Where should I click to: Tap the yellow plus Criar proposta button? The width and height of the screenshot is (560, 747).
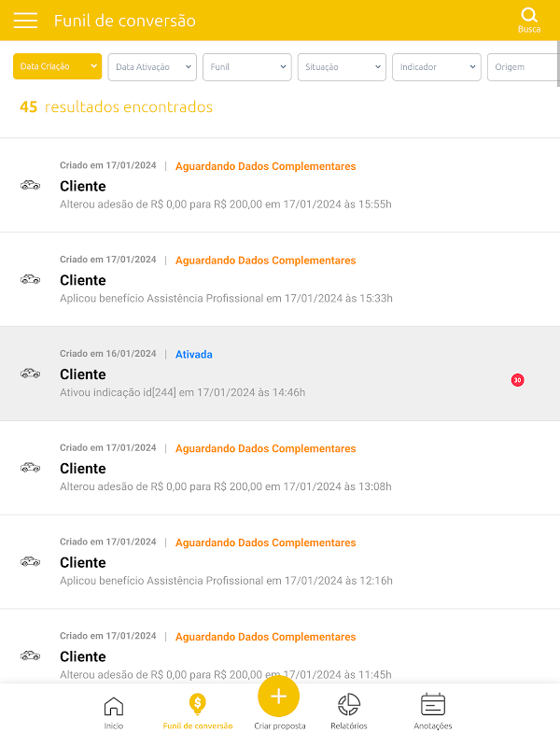click(x=278, y=696)
